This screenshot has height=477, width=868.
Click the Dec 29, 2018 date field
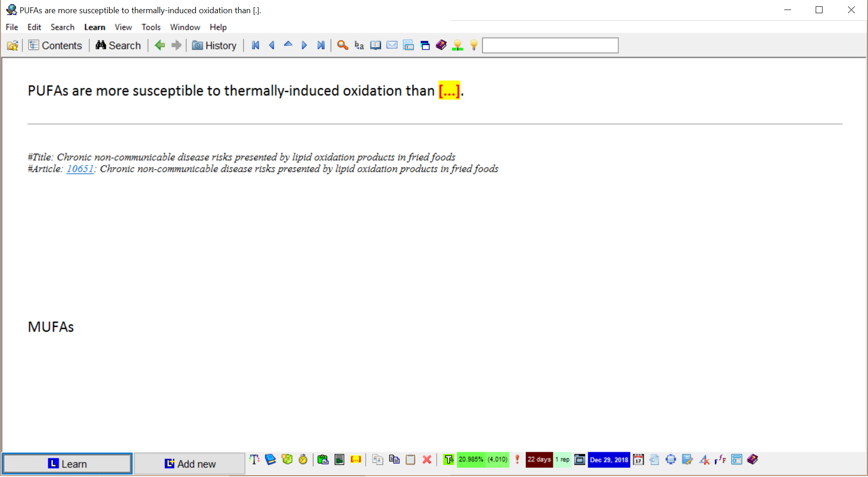[609, 460]
